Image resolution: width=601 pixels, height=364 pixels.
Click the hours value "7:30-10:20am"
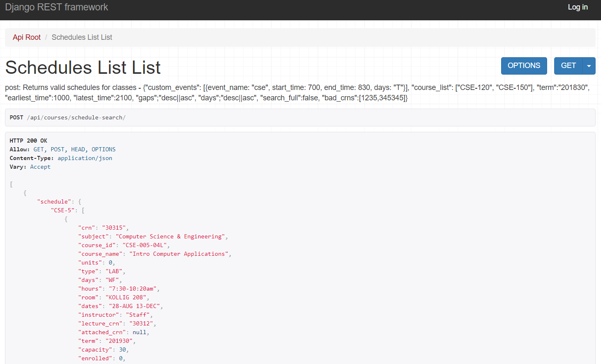tap(133, 289)
